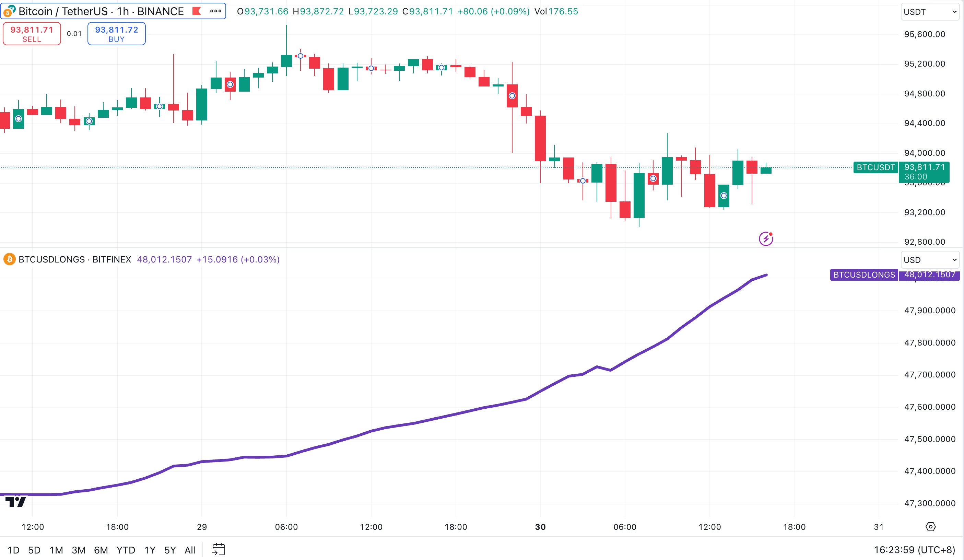Select the YTD time range

126,550
